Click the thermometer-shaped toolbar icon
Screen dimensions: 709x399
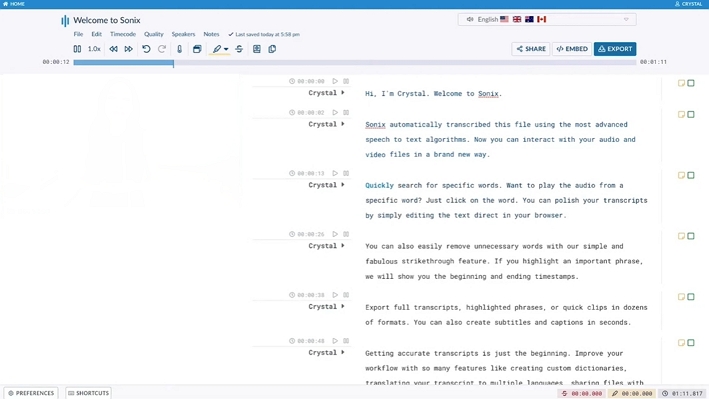[x=180, y=49]
